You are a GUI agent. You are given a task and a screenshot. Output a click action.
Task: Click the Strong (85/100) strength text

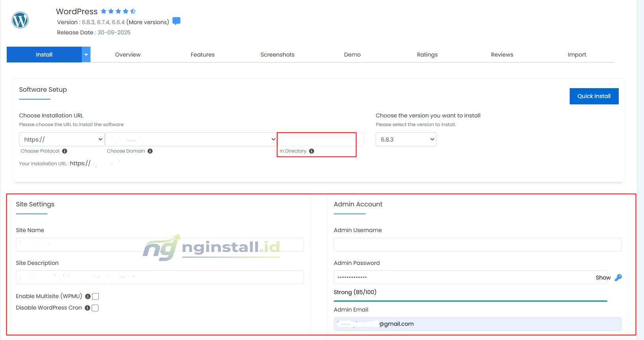coord(355,292)
